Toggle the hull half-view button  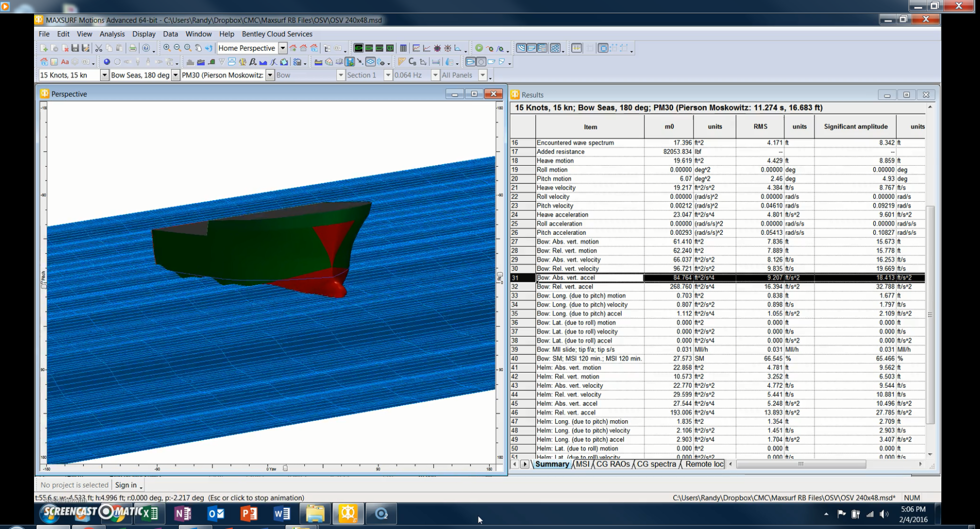click(x=470, y=62)
